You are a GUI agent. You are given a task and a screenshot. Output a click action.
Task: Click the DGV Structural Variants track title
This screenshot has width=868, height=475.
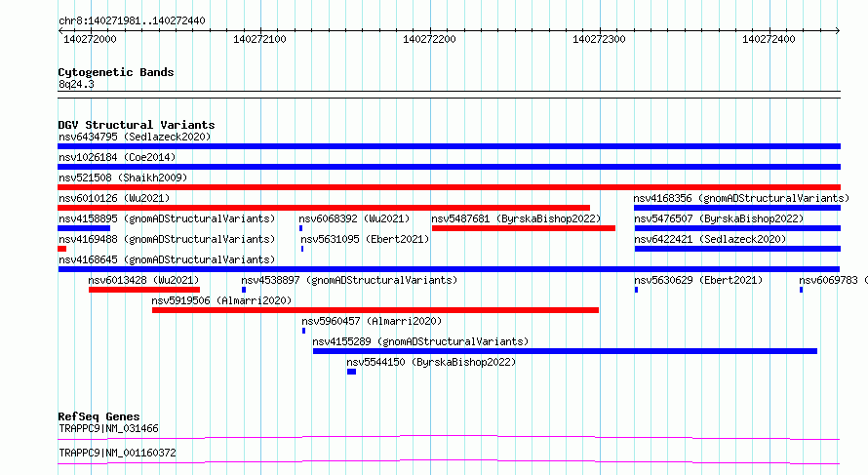click(x=137, y=125)
